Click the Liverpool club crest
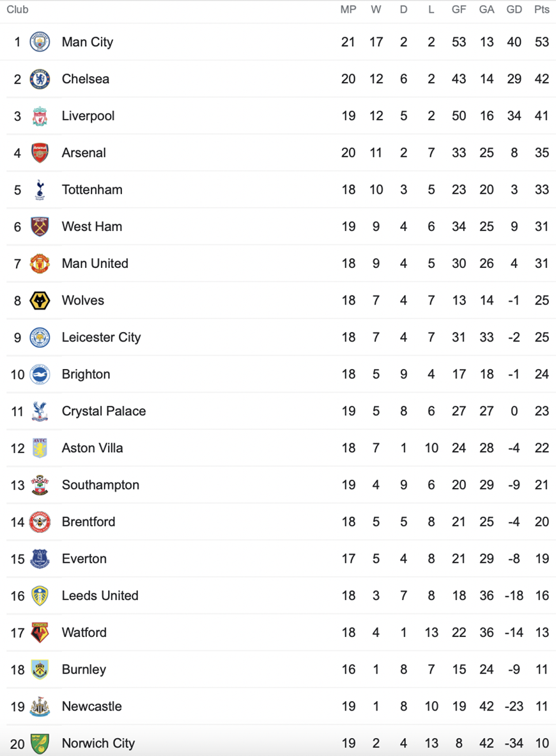 [40, 116]
